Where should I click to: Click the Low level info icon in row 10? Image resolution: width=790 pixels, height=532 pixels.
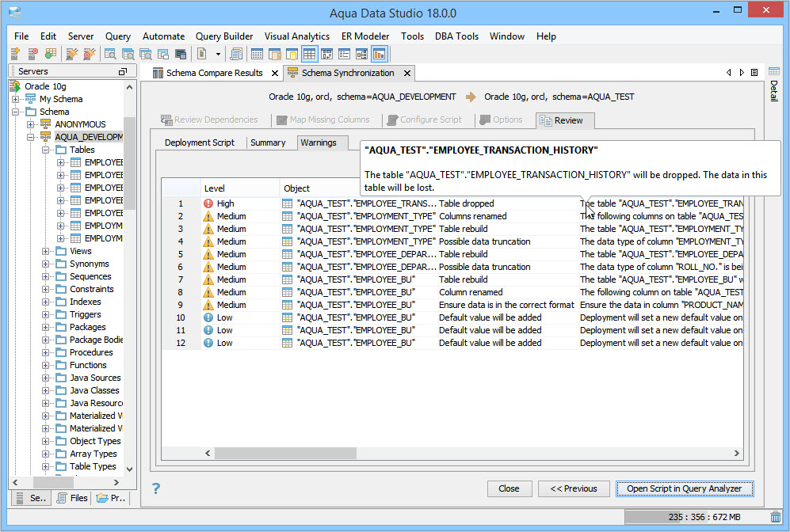pyautogui.click(x=208, y=317)
